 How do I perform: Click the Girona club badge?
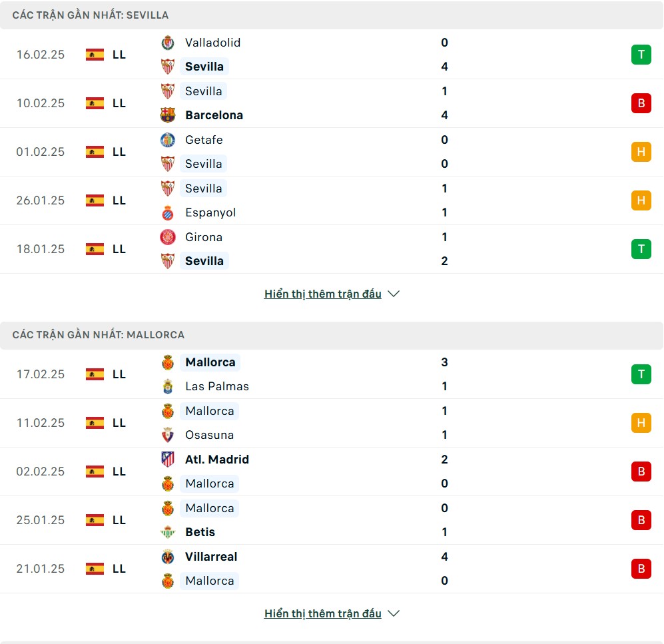click(x=168, y=237)
